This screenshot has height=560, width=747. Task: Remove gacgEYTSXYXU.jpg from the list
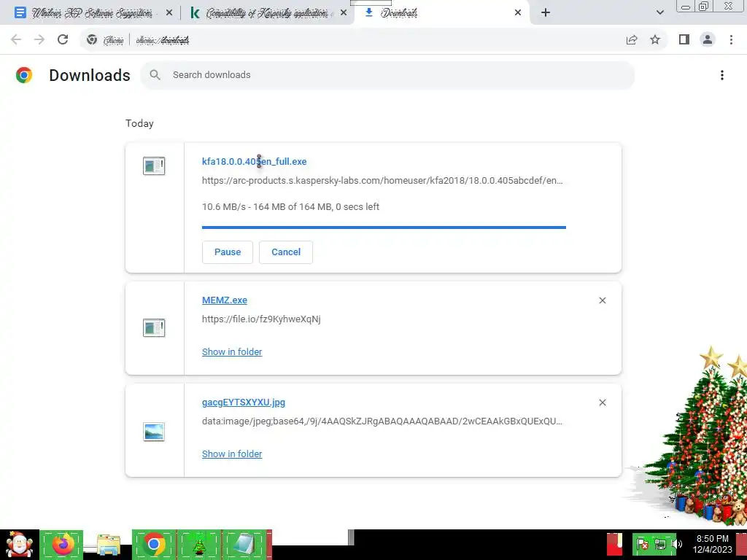click(602, 402)
